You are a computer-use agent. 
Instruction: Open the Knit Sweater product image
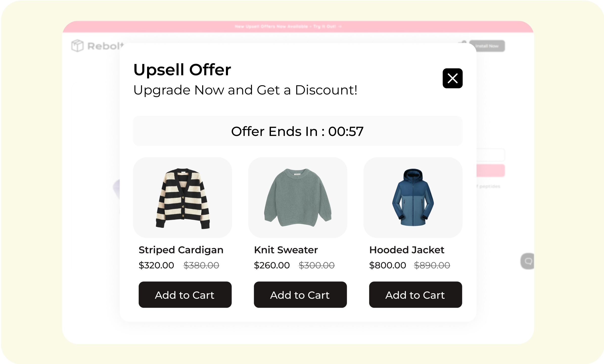pos(298,198)
